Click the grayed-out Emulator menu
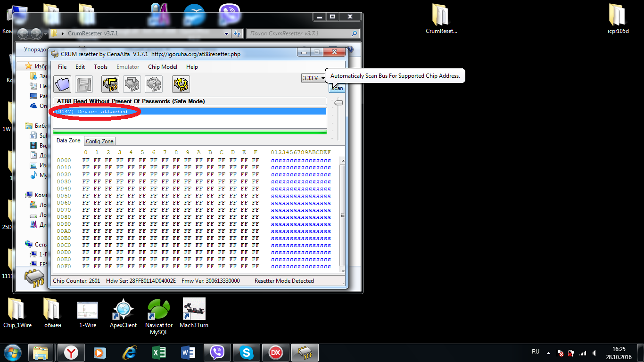 click(128, 67)
